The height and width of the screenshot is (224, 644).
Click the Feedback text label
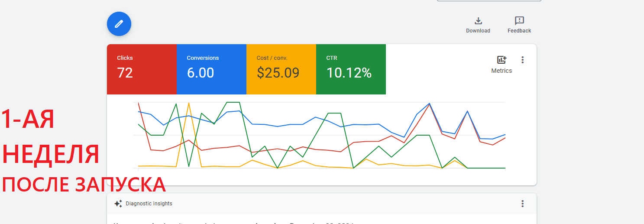point(519,31)
